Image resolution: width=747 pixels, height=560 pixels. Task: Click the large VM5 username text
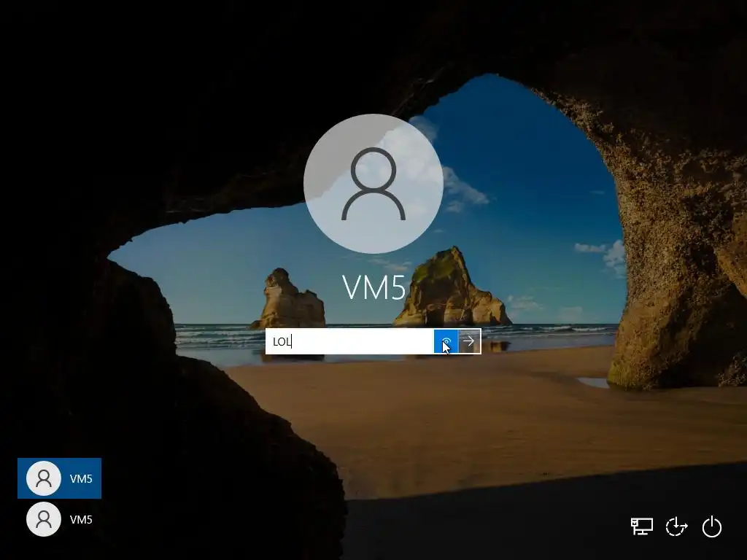pyautogui.click(x=374, y=287)
